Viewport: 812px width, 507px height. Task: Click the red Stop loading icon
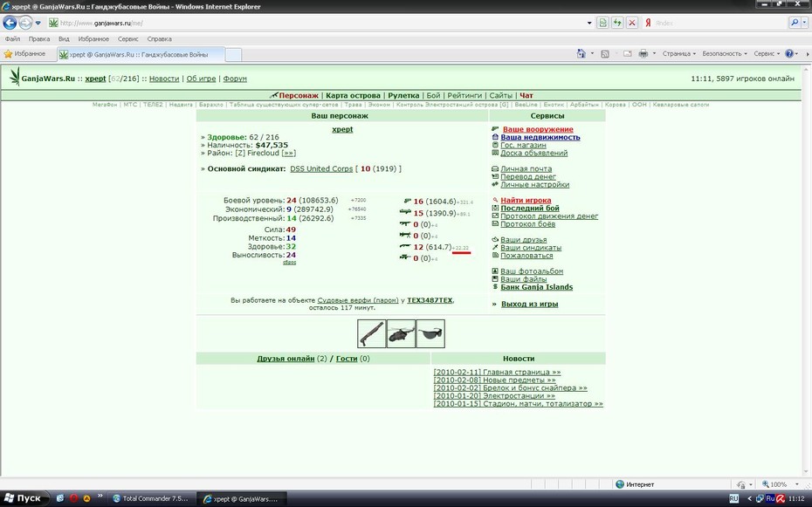point(632,23)
